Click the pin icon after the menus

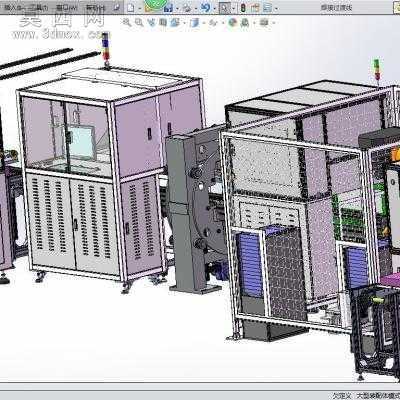pos(117,7)
